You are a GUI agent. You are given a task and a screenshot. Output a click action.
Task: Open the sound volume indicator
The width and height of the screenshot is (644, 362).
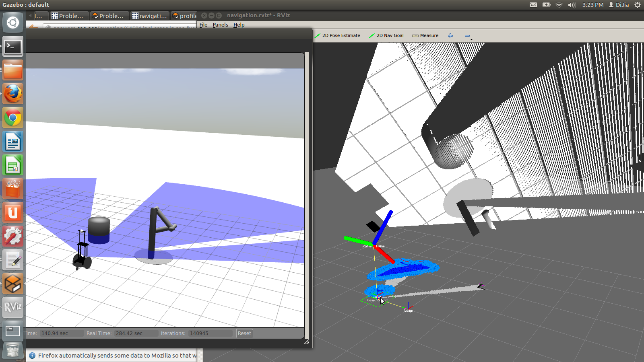click(572, 5)
